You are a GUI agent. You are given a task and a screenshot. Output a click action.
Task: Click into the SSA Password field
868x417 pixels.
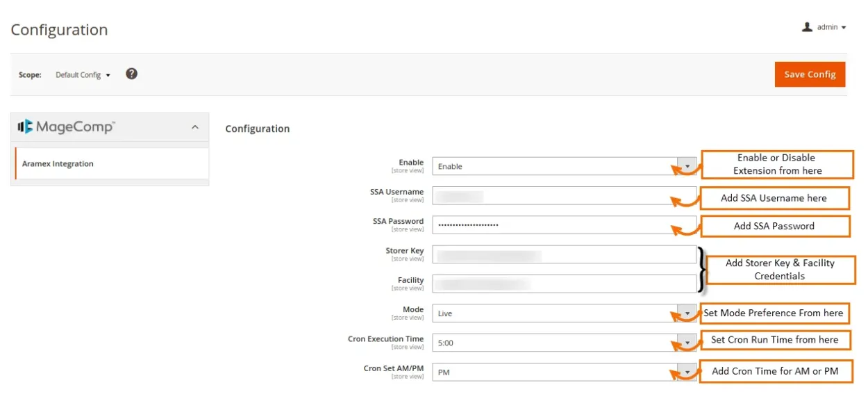click(x=564, y=225)
